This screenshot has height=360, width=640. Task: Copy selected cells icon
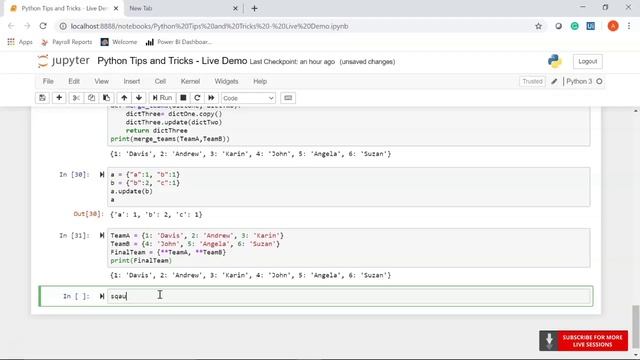coord(91,98)
